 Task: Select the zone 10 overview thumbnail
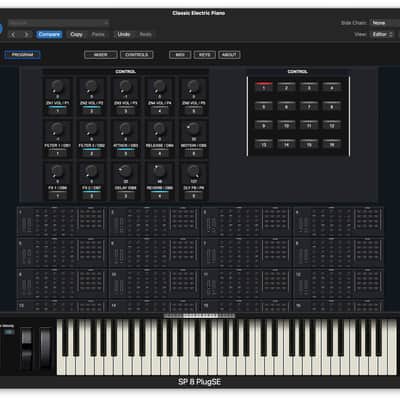coord(154,284)
